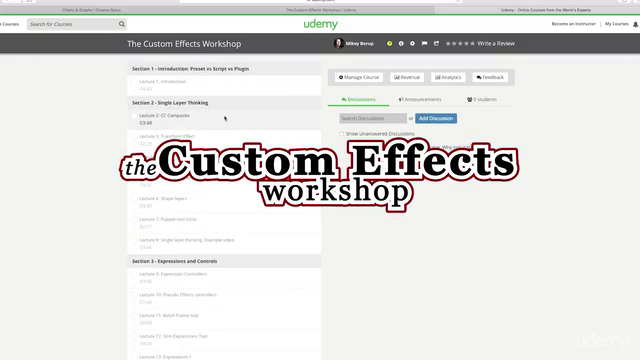Image resolution: width=640 pixels, height=360 pixels.
Task: Focus the Search for Courses field
Action: tap(72, 24)
